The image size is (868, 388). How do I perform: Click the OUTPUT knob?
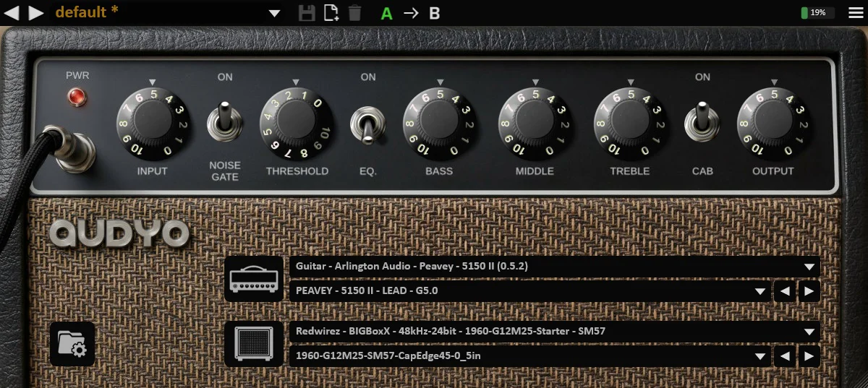(773, 122)
